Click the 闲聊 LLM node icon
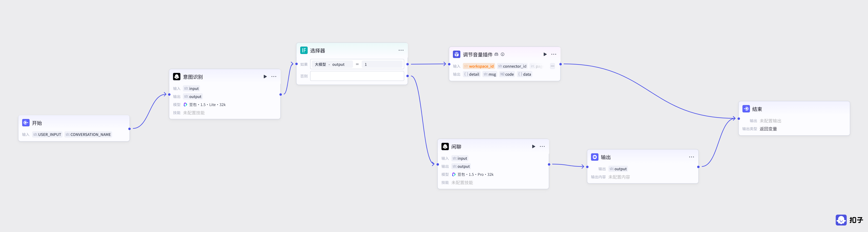 [x=445, y=147]
